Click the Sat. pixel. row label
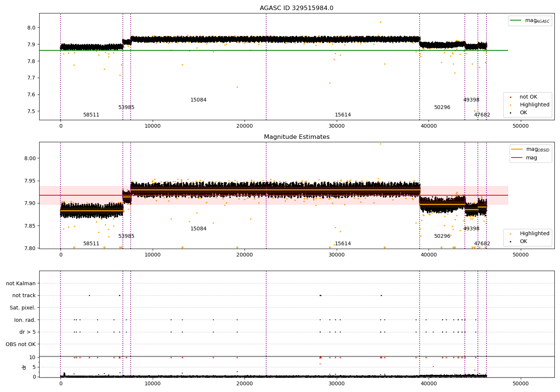This screenshot has height=392, width=560. 23,308
